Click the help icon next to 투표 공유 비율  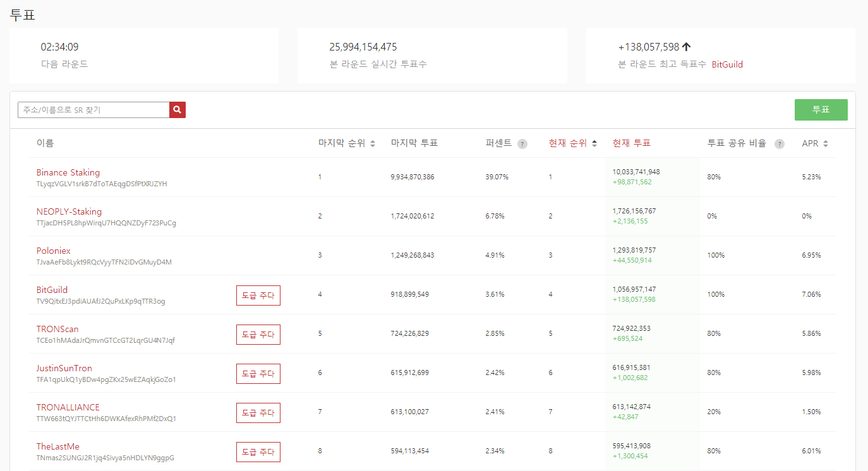tap(780, 144)
